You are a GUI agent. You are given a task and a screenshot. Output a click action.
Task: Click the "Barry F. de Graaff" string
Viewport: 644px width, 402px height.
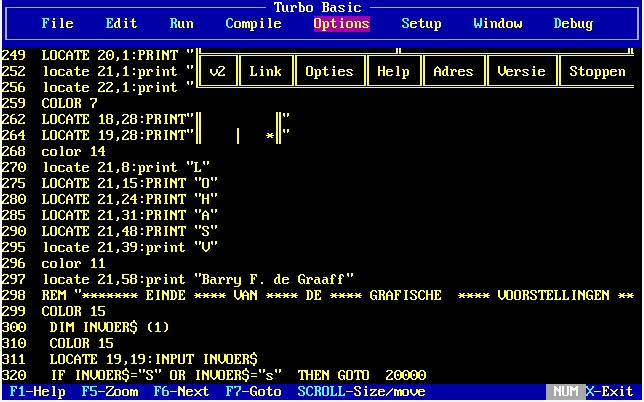[x=274, y=280]
